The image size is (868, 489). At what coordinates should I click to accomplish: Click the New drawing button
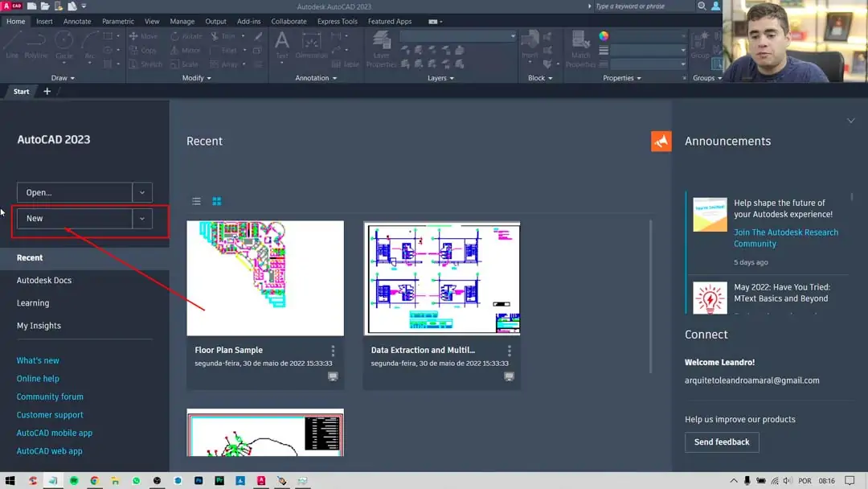click(x=75, y=218)
